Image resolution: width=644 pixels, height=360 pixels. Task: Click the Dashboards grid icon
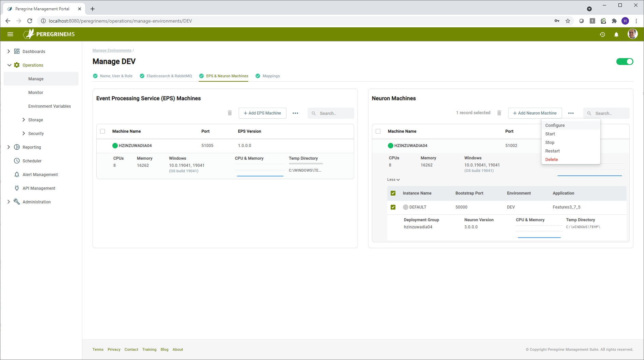coord(17,51)
